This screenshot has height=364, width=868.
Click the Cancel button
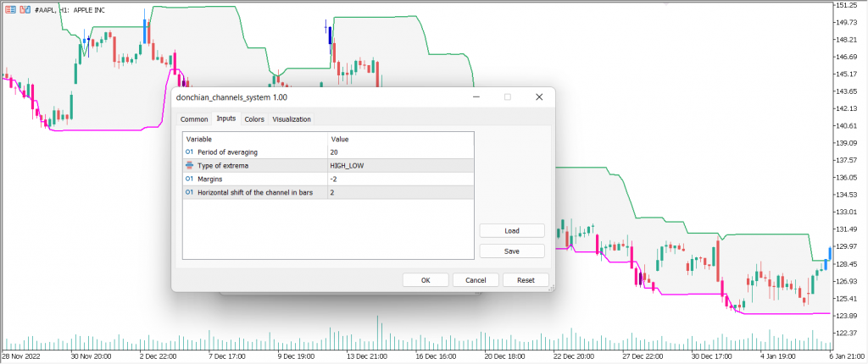pos(476,280)
